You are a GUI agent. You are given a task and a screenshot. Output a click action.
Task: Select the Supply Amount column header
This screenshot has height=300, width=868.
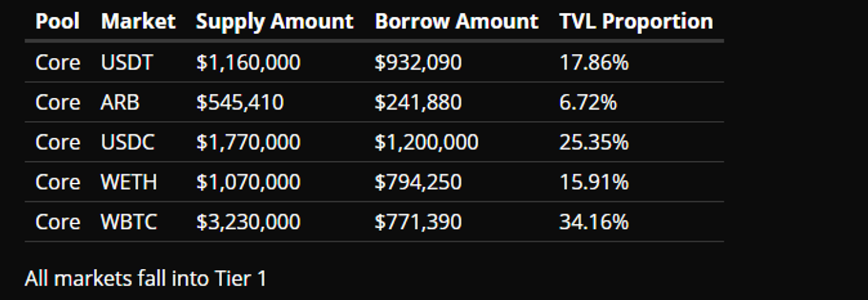click(274, 21)
